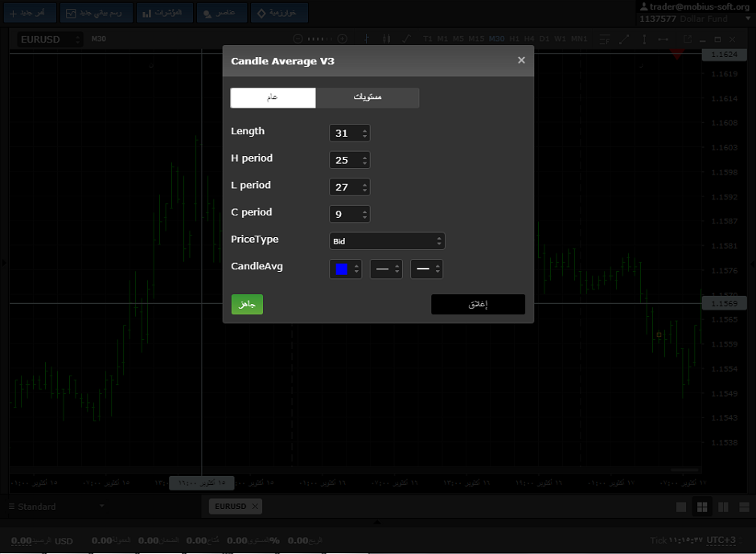Open the مستويات (Levels) tab

(x=368, y=97)
